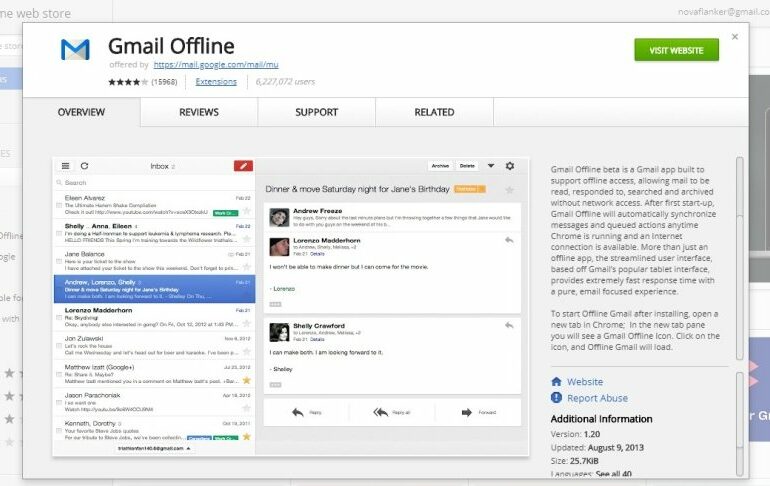Click the Gmail Offline envelope logo

coord(75,50)
